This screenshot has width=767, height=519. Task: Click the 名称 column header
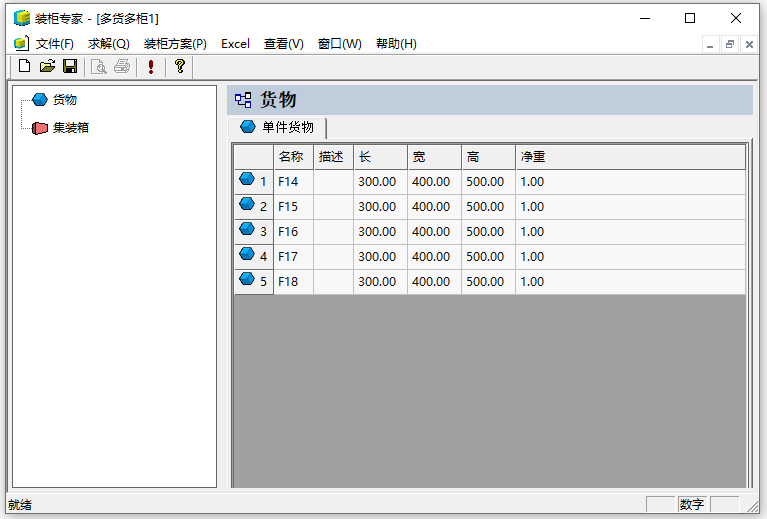click(293, 157)
